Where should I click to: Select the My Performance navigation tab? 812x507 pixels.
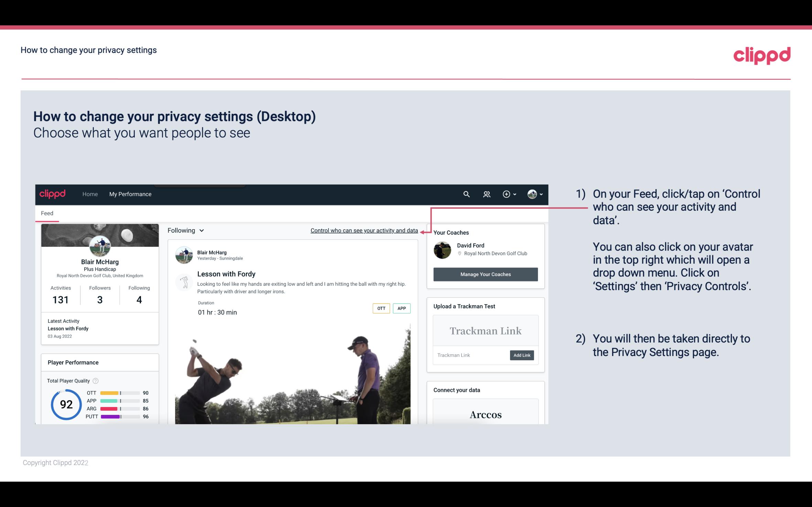[x=129, y=194]
